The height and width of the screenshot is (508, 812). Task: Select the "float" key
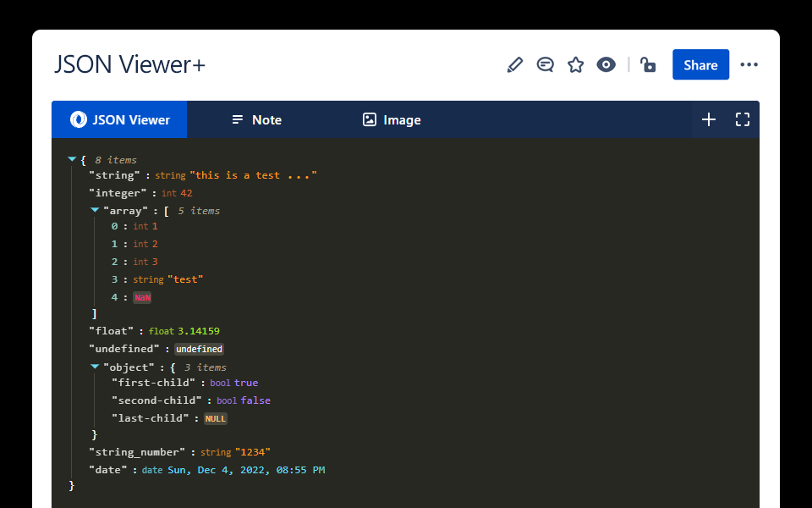[112, 331]
